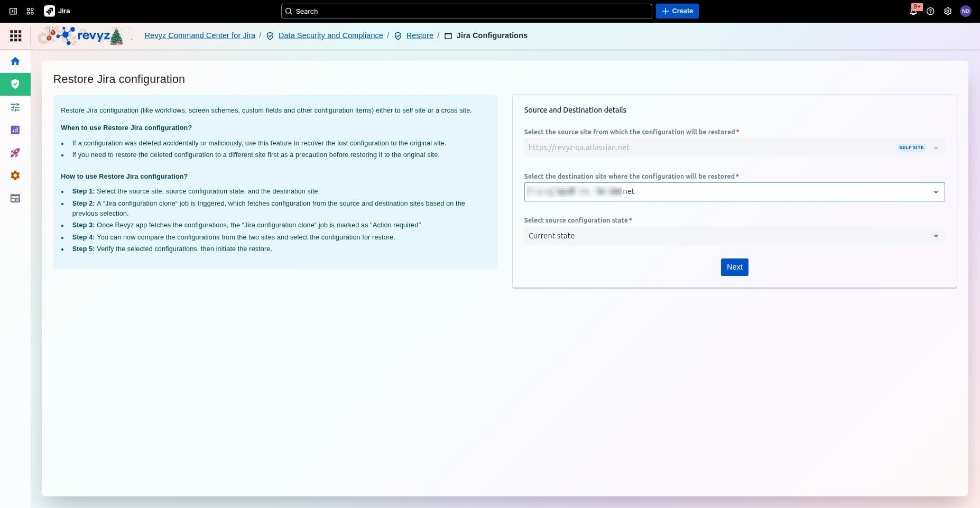Open Jira settings gear in top bar
This screenshot has width=980, height=508.
(948, 11)
